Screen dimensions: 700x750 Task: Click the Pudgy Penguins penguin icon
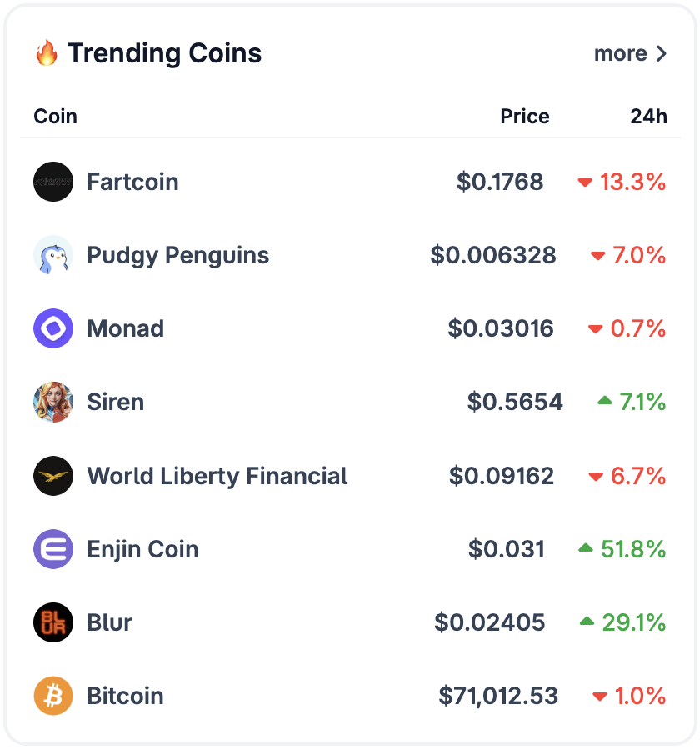point(53,255)
